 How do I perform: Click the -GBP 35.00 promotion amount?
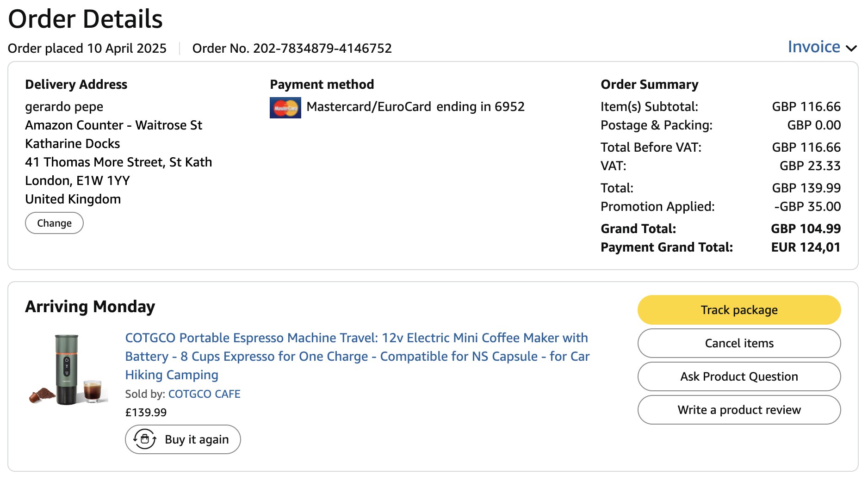[807, 207]
